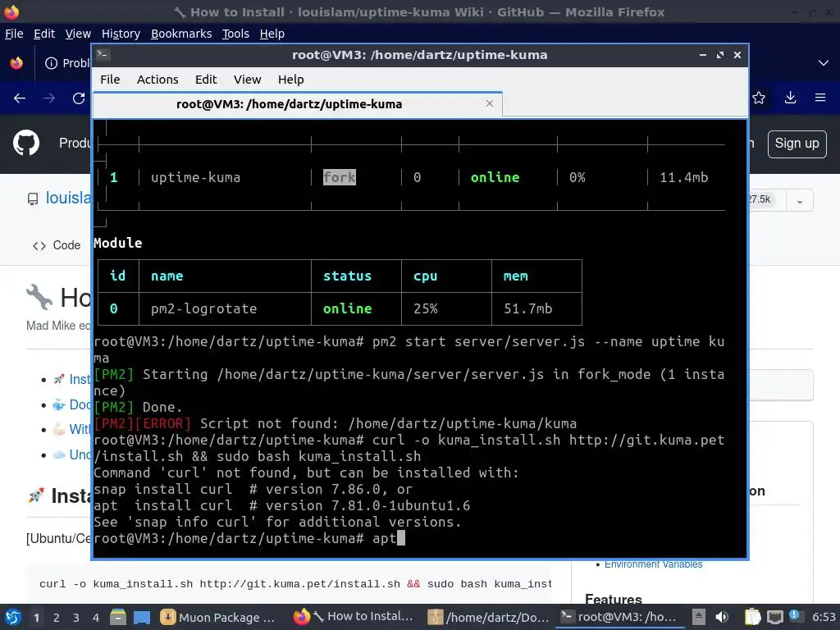The width and height of the screenshot is (840, 630).
Task: Open the Lubuntu start menu icon
Action: (13, 617)
